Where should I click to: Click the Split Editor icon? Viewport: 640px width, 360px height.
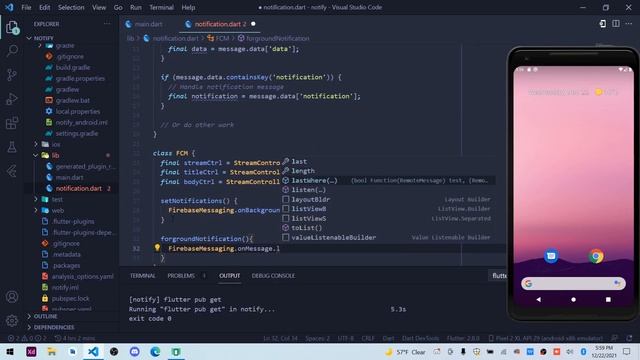[x=616, y=24]
